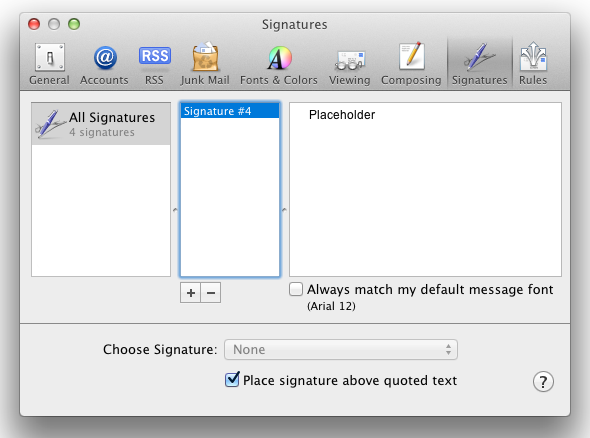Open Junk Mail settings
Image resolution: width=590 pixels, height=438 pixels.
[205, 64]
